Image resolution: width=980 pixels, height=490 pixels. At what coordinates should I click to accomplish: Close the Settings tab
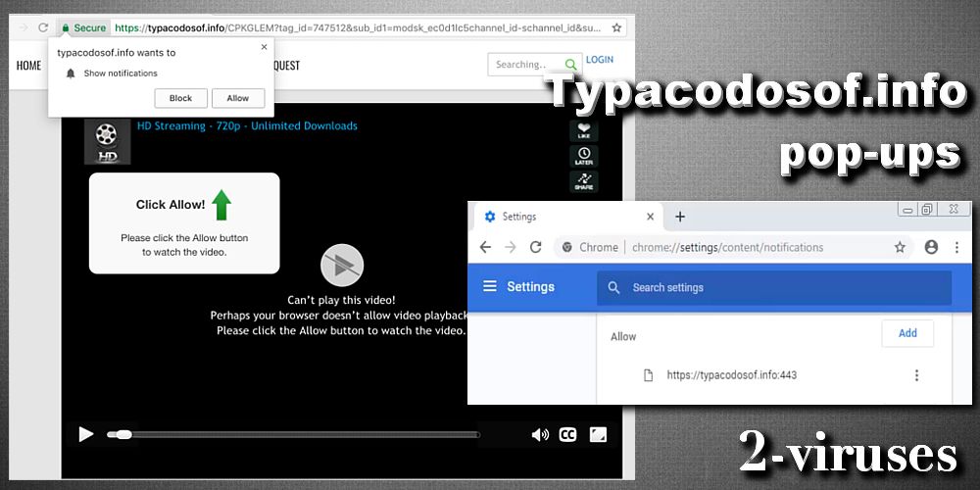650,217
